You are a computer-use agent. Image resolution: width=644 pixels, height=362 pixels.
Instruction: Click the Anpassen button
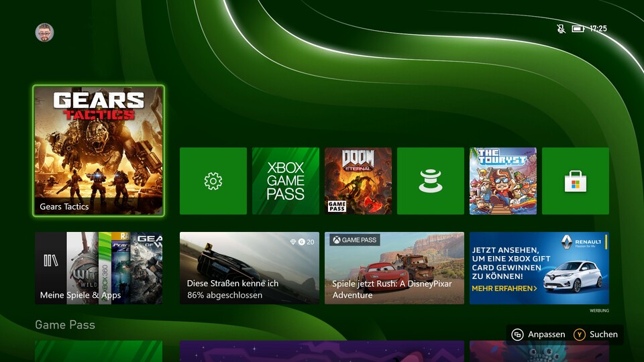tap(539, 335)
